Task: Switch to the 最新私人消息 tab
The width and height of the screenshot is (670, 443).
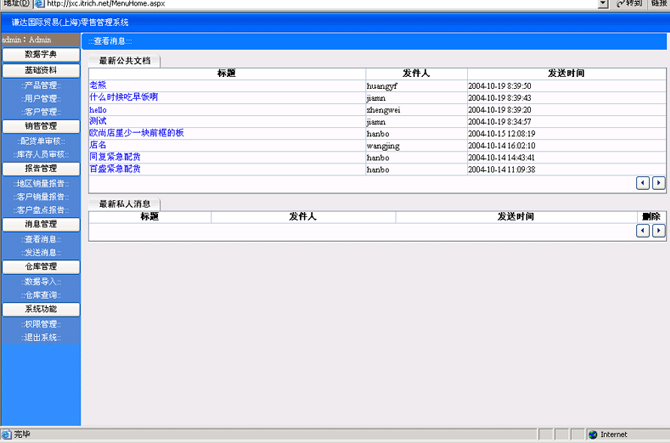Action: tap(125, 204)
